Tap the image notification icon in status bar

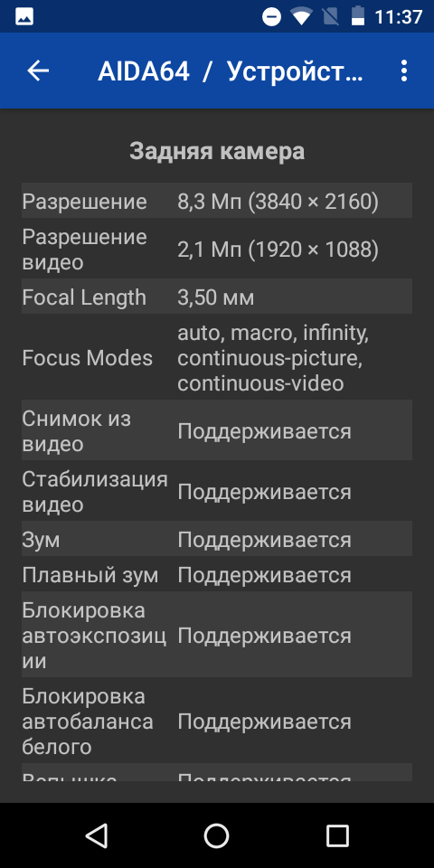pyautogui.click(x=24, y=16)
